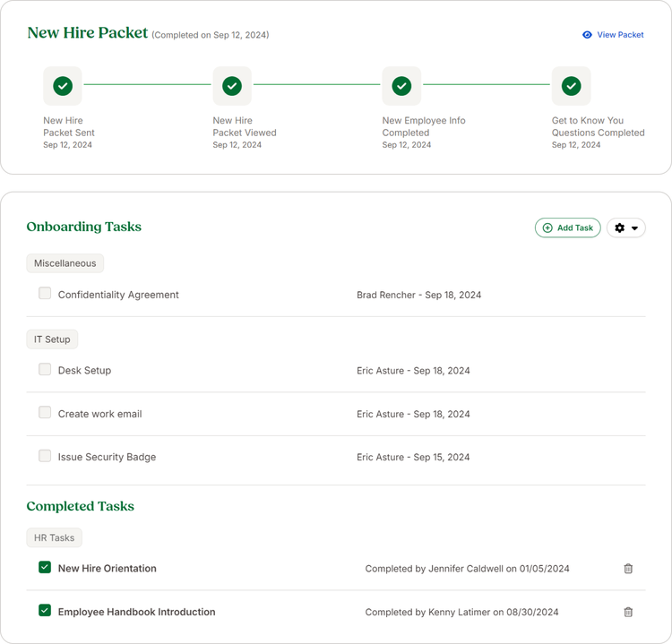Click the Add Task button
The width and height of the screenshot is (672, 644).
coord(568,228)
